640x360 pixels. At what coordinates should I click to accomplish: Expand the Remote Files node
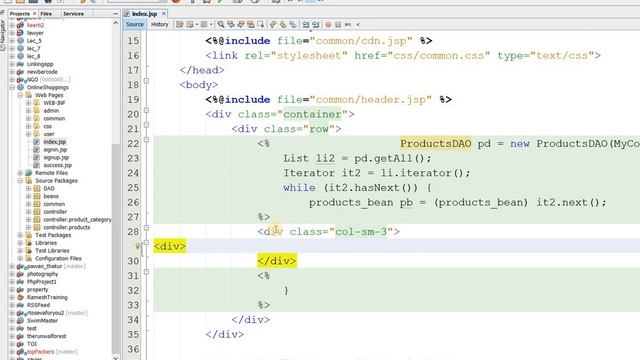click(x=20, y=173)
